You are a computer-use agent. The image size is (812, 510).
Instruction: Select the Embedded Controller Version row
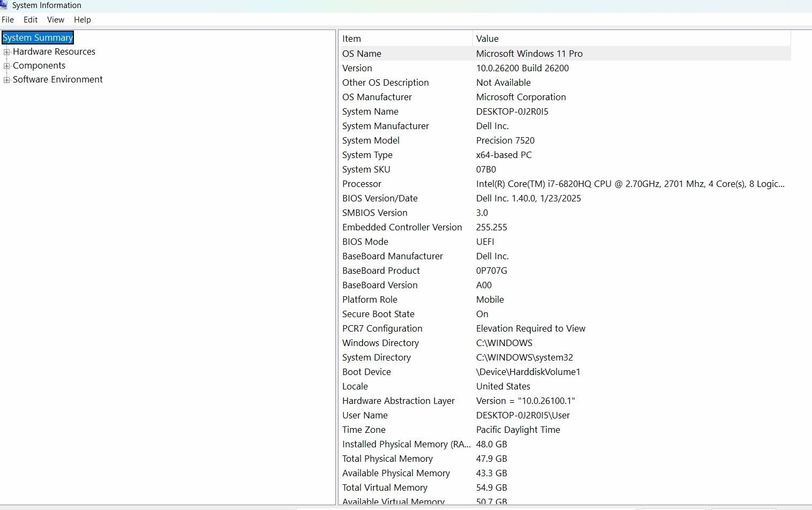click(x=565, y=227)
